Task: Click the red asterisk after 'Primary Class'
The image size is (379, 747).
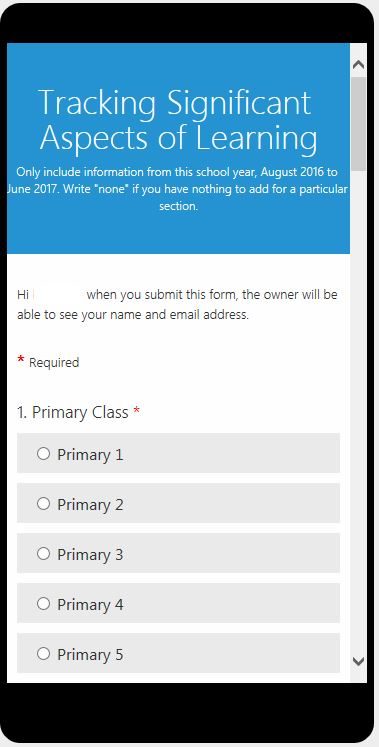Action: point(137,411)
